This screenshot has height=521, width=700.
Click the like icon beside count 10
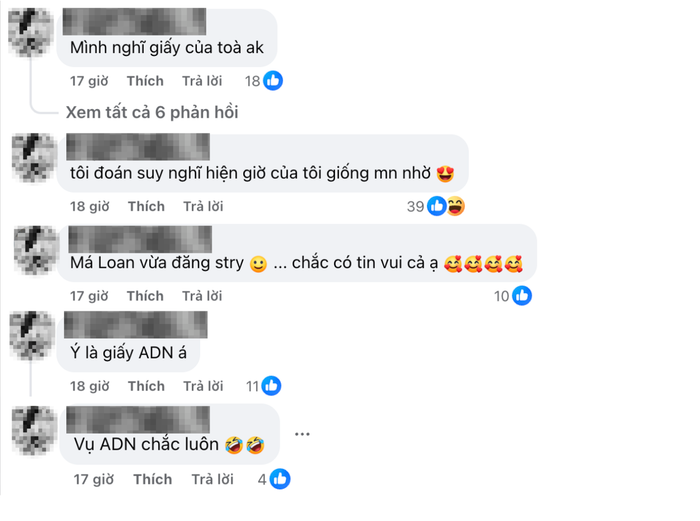click(x=522, y=296)
